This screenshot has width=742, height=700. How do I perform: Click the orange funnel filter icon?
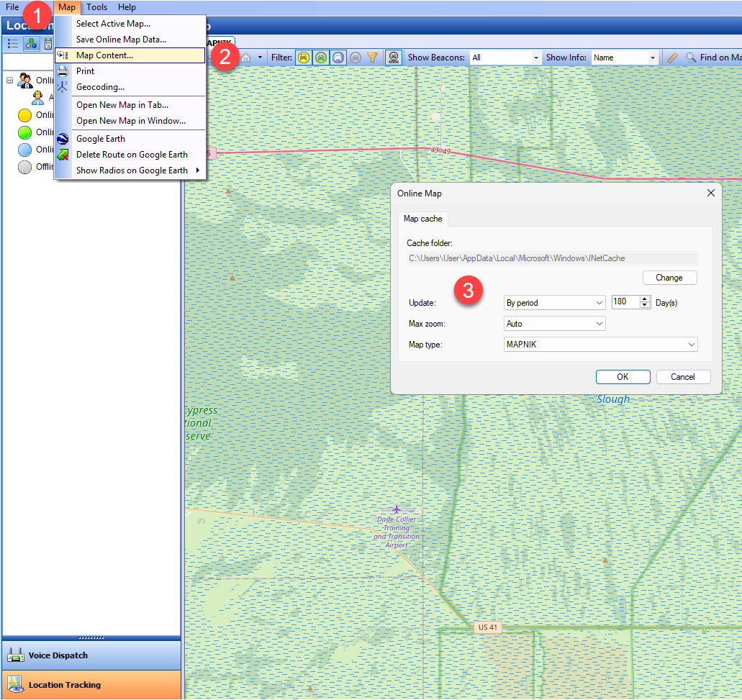372,58
